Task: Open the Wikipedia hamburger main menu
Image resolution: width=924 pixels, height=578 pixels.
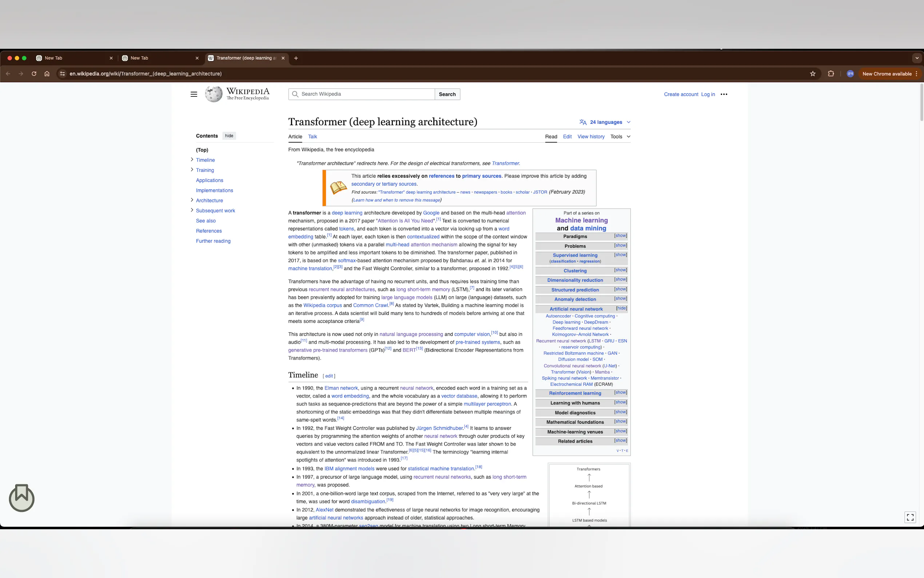Action: 194,94
